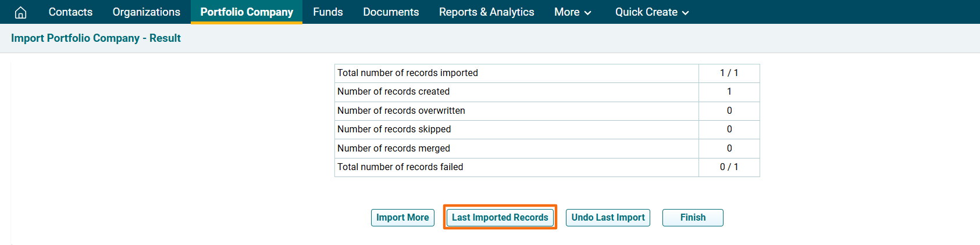Click the Number of records merged label
980x245 pixels.
coord(393,149)
